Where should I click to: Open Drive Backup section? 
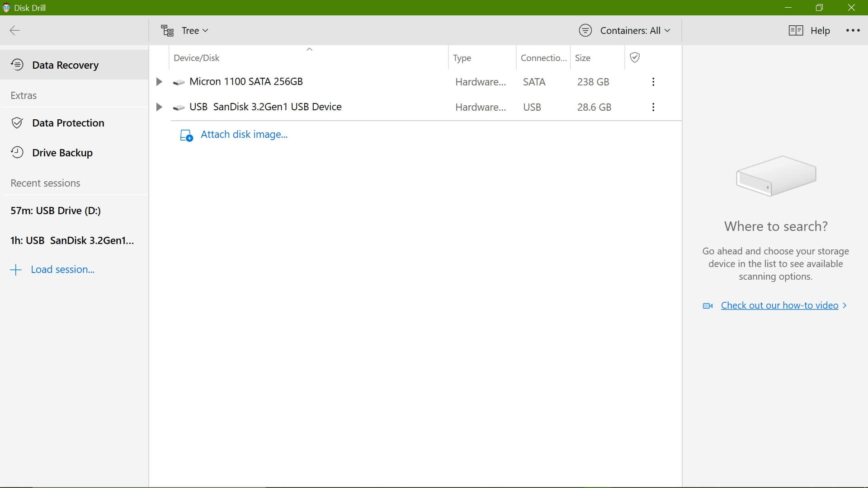74,153
